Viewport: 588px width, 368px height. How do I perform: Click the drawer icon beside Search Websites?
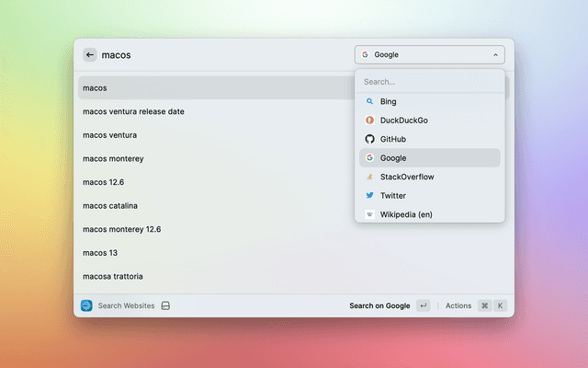(x=165, y=305)
